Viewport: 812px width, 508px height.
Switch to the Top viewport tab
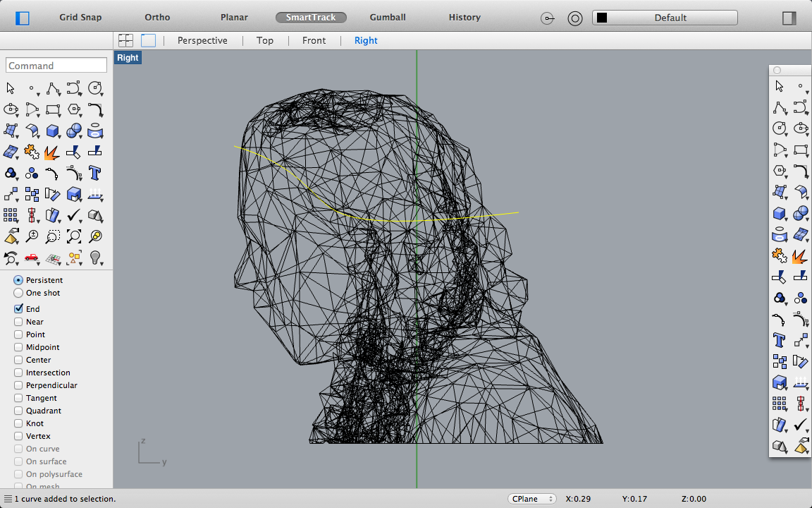(265, 40)
